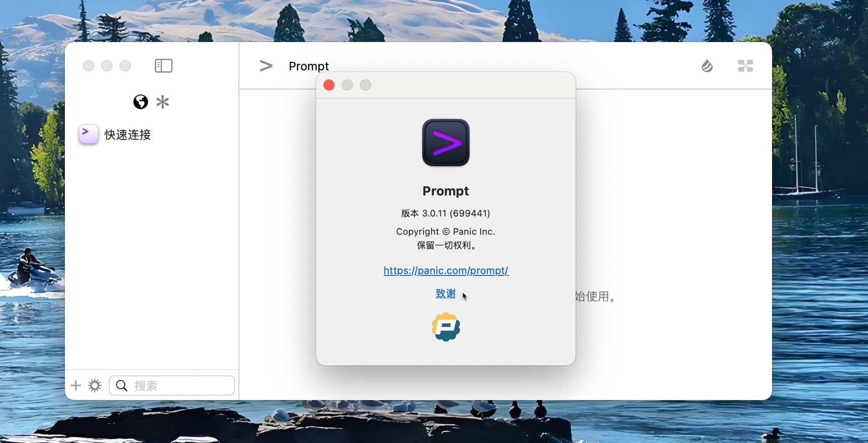Open the grid overview icon in toolbar

[x=746, y=66]
